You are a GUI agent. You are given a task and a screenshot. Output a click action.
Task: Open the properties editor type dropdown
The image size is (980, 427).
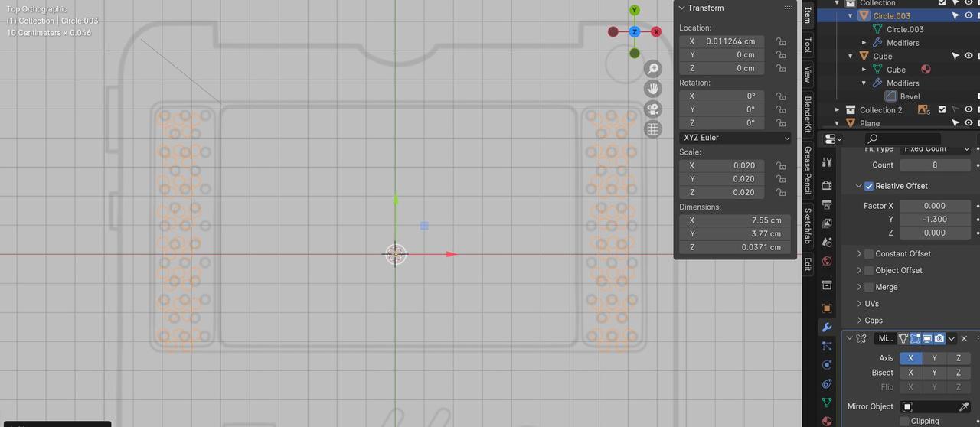(x=833, y=139)
